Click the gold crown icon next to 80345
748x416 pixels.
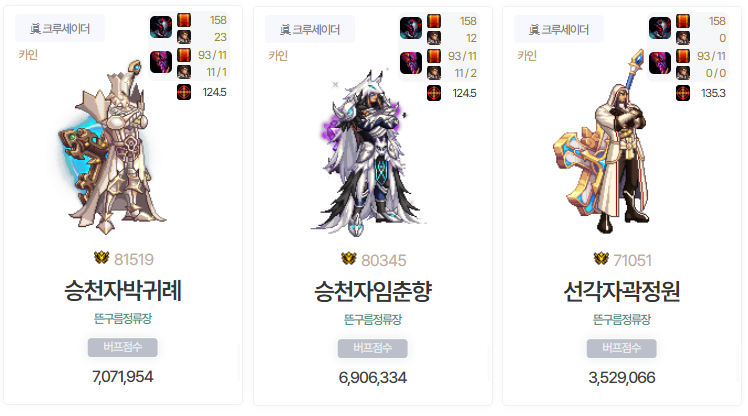[x=349, y=259]
